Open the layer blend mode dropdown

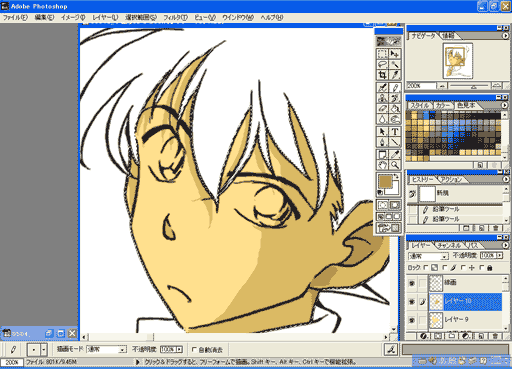point(444,256)
